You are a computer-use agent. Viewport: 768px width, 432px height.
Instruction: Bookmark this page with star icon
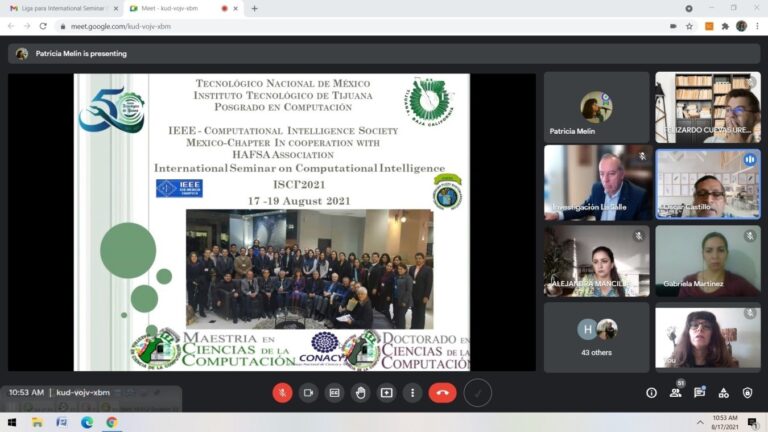689,26
